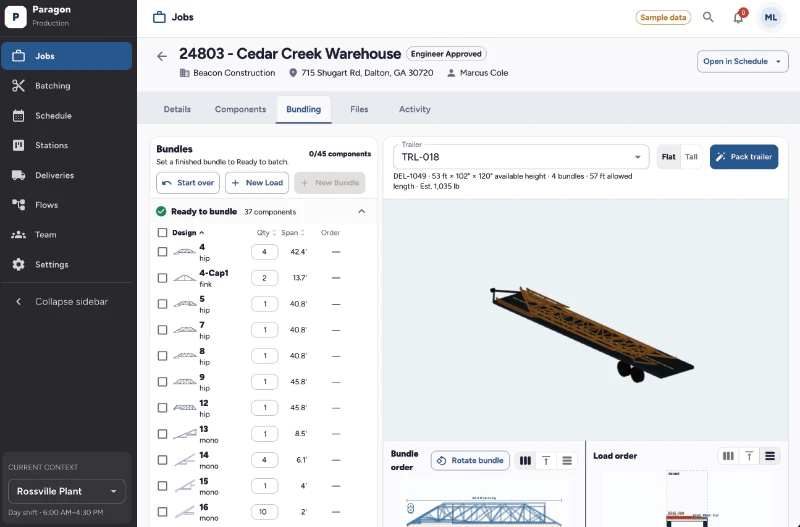Open the ML user avatar
800x527 pixels.
[x=770, y=17]
